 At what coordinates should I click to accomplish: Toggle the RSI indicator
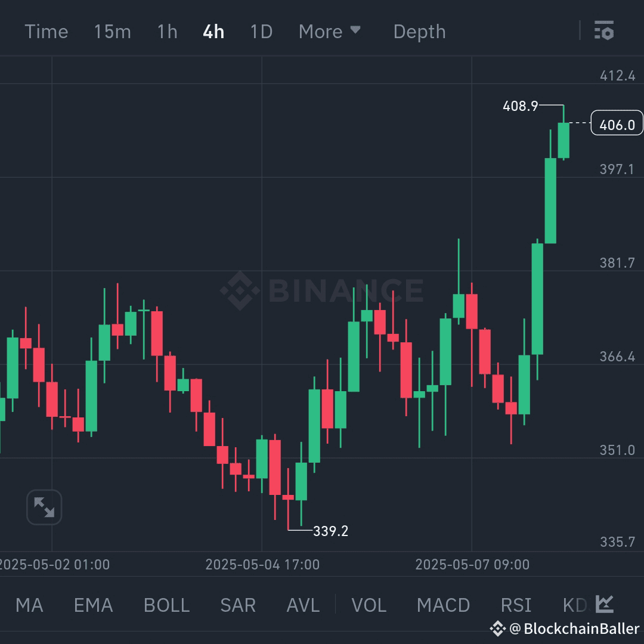point(516,605)
